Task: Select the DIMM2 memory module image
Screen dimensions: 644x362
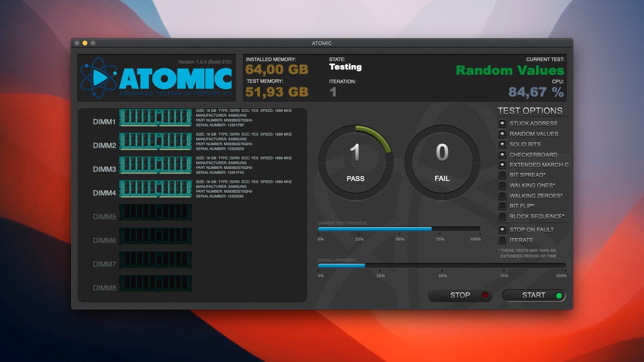Action: 155,141
